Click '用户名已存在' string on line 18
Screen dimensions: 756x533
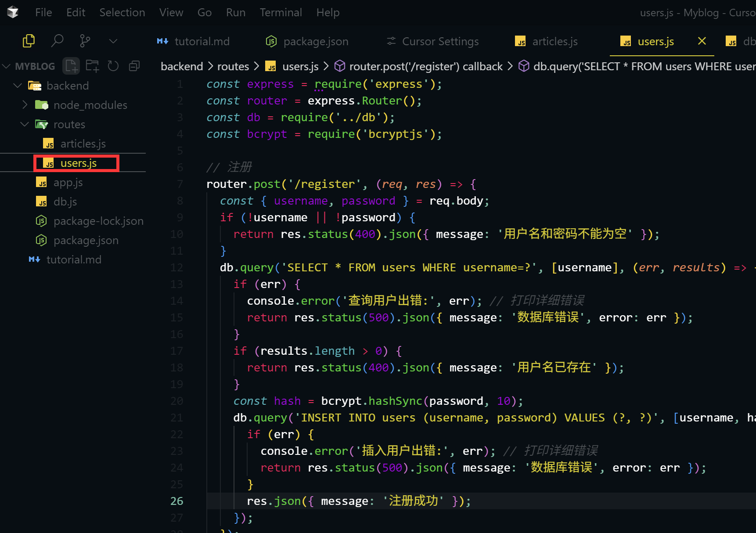(554, 367)
